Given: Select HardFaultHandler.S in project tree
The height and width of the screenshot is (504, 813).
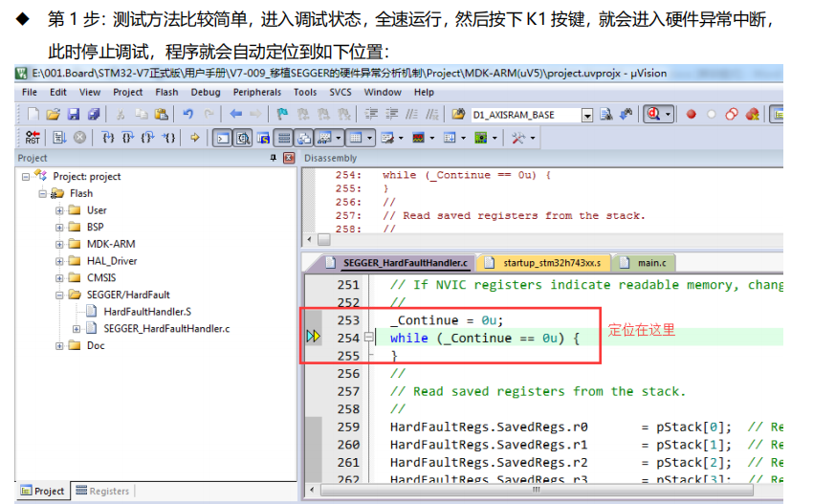Looking at the screenshot, I should tap(146, 312).
